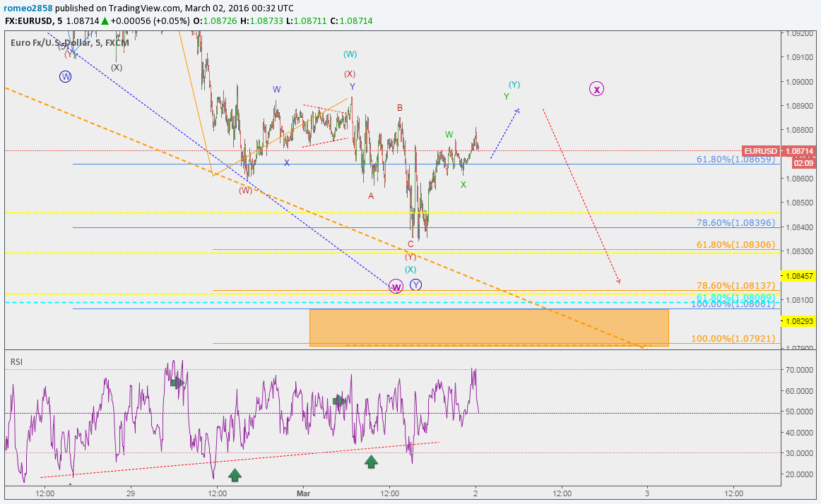Click the TradingView.com text in the header
The width and height of the screenshot is (821, 504).
[x=145, y=8]
